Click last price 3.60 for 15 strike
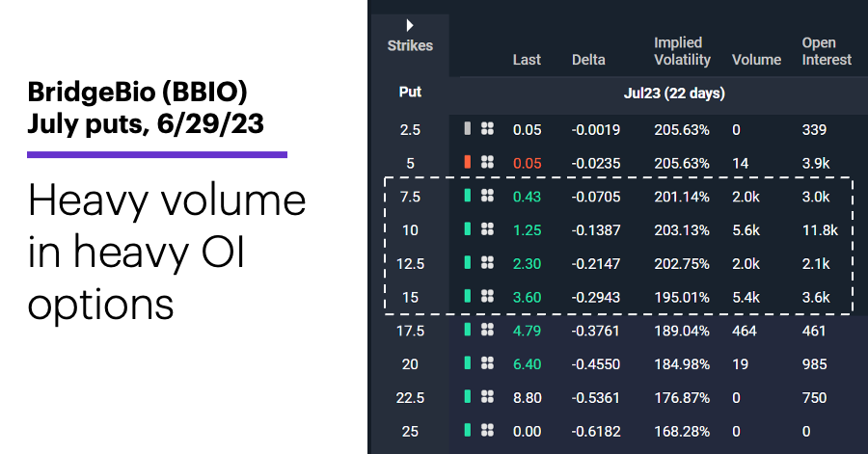The image size is (868, 454). coord(527,298)
